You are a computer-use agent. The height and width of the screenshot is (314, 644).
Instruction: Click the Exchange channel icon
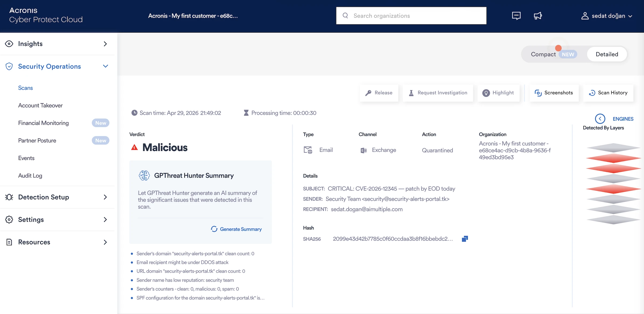[x=364, y=150]
